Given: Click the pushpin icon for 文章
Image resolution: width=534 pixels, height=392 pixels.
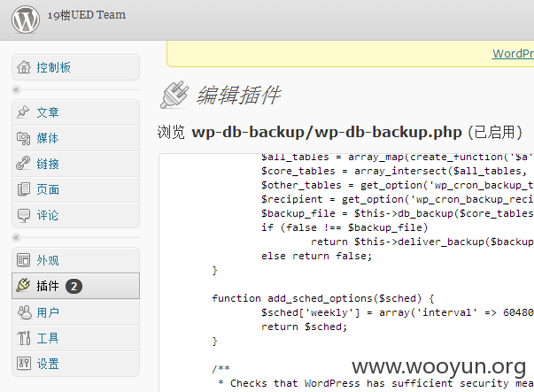Looking at the screenshot, I should click(x=23, y=112).
